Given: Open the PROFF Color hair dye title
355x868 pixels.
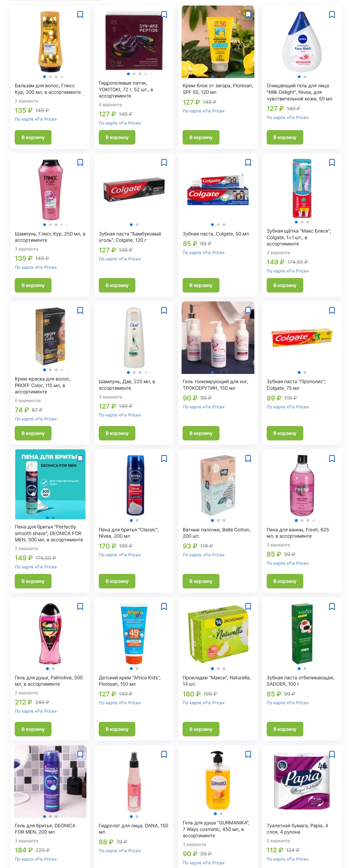Looking at the screenshot, I should click(x=43, y=385).
